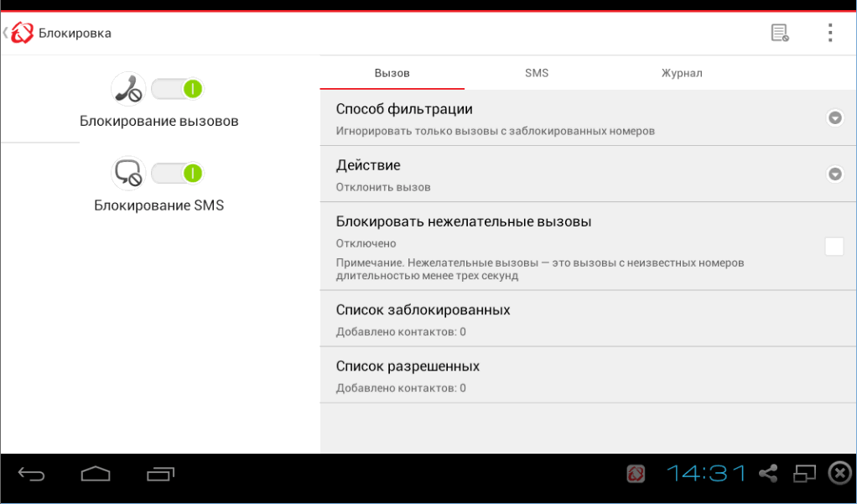Open the share icon in the navigation bar
This screenshot has width=857, height=504.
[770, 473]
